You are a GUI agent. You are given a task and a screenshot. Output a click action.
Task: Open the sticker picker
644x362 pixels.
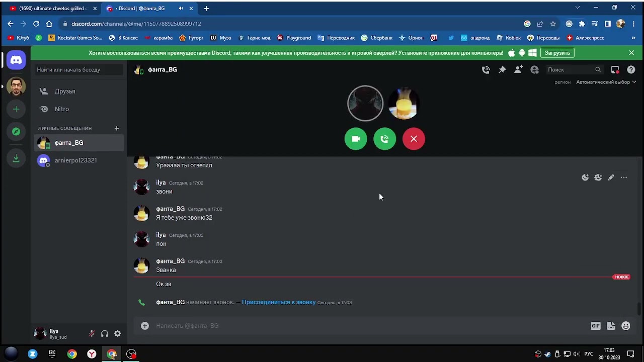(611, 326)
